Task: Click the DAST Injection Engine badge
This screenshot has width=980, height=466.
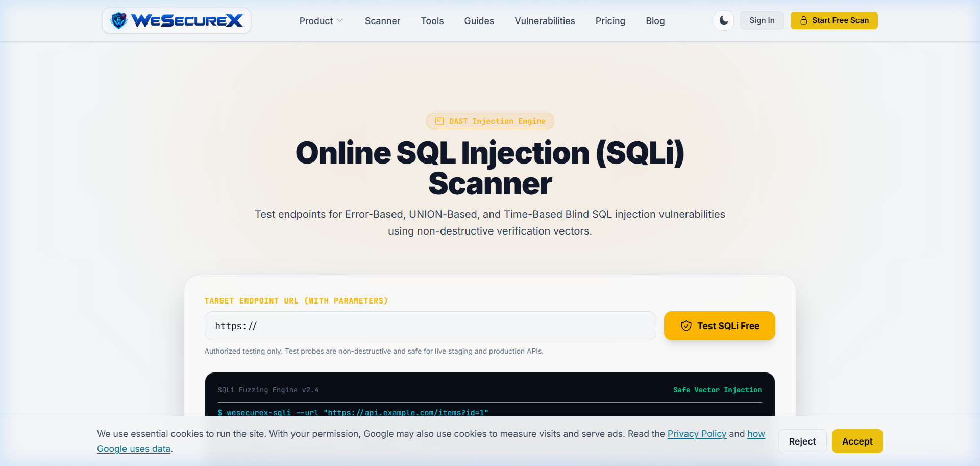Action: click(490, 121)
